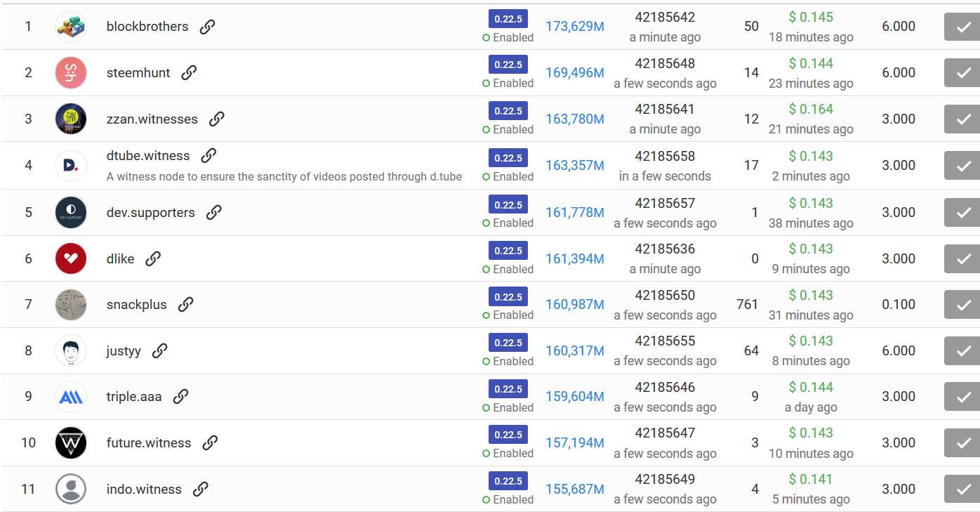This screenshot has height=512, width=980.
Task: Click snackplus sketch avatar
Action: click(71, 305)
